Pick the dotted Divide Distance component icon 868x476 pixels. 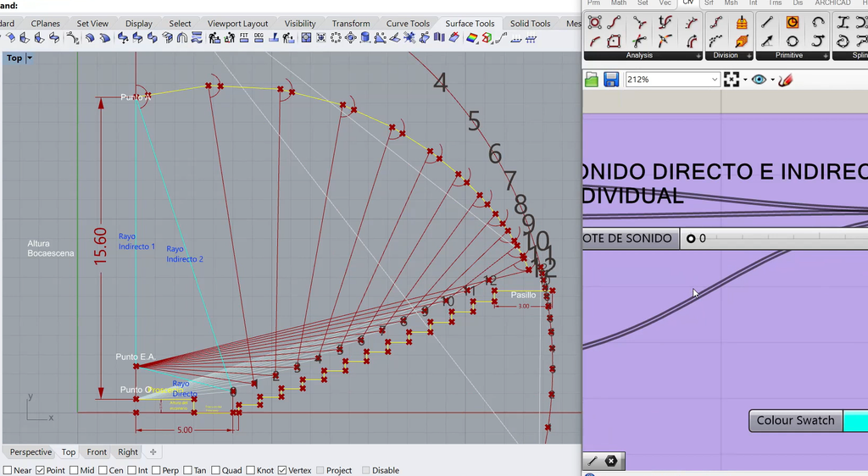click(x=715, y=42)
